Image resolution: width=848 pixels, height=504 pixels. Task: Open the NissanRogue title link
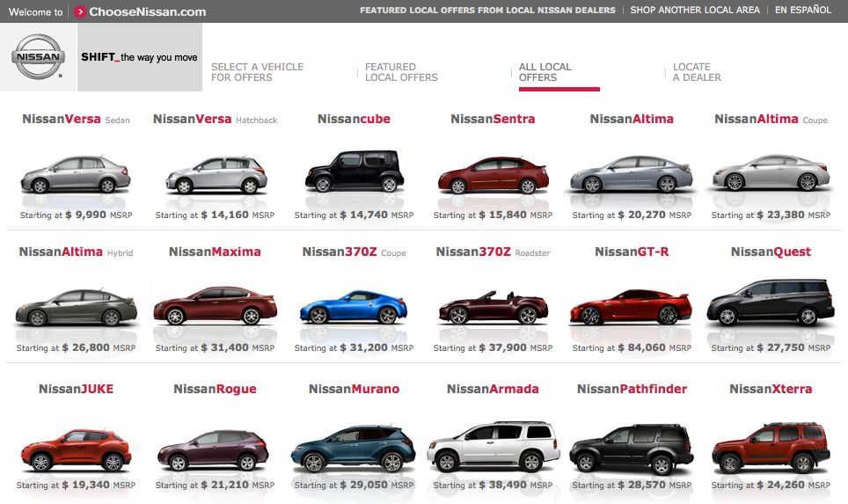(x=215, y=390)
